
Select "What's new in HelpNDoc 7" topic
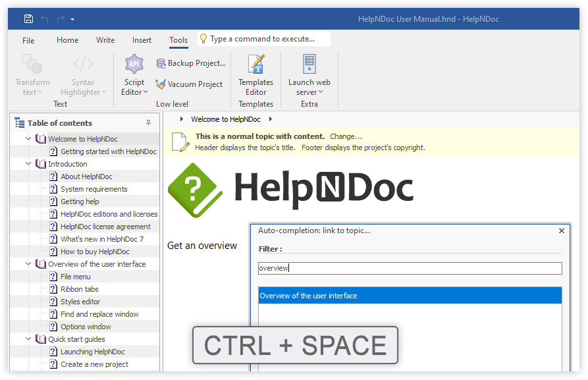(102, 239)
